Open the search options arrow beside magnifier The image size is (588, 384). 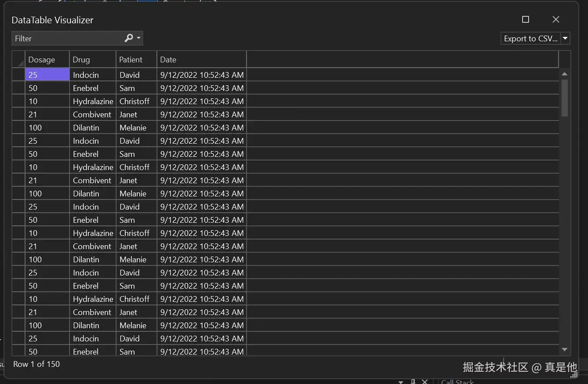139,38
